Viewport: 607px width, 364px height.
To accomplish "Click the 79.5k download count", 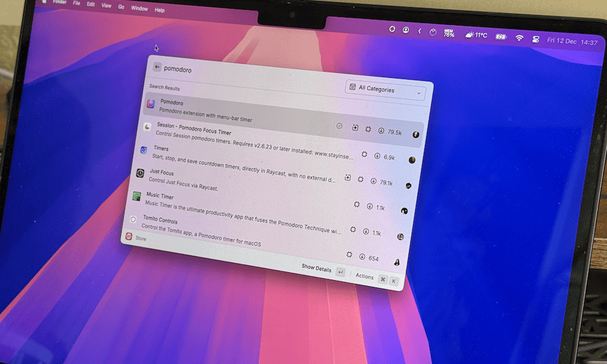I will click(x=395, y=132).
